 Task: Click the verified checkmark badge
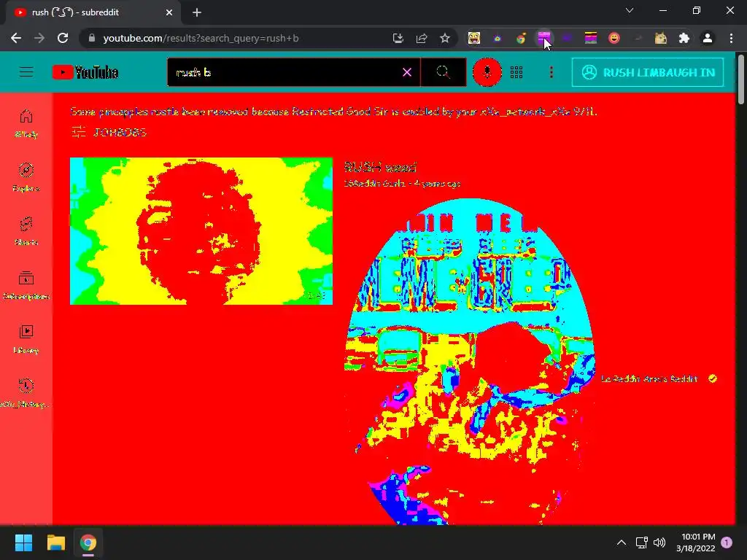coord(713,378)
